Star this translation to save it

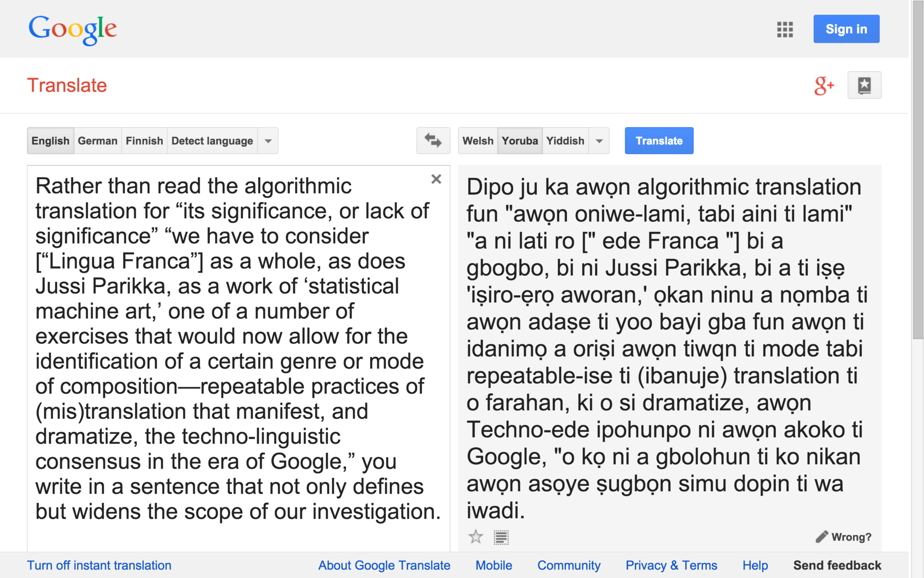[475, 537]
